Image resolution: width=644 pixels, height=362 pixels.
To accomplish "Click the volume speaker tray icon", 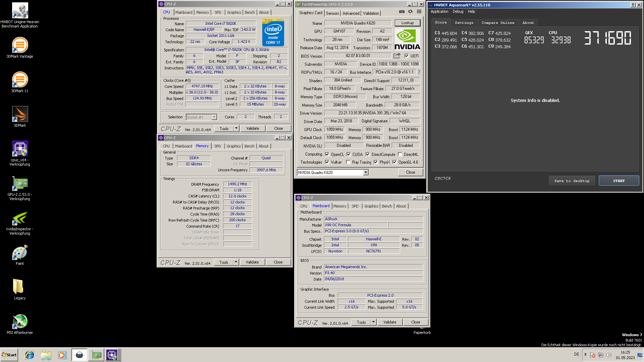I will pos(608,355).
